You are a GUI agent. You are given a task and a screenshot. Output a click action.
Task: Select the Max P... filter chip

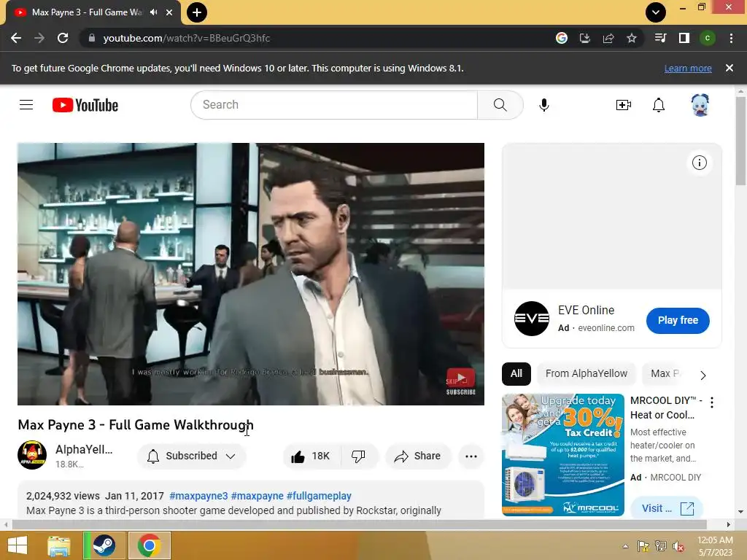[x=665, y=374]
